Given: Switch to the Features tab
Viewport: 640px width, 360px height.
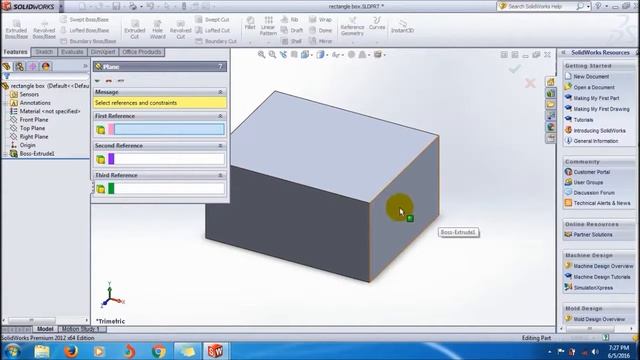Looking at the screenshot, I should click(16, 52).
